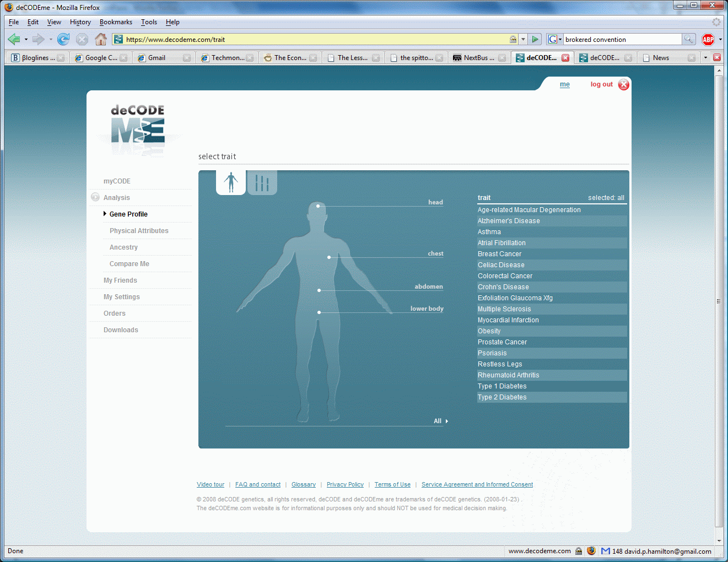This screenshot has height=562, width=728.
Task: Open the Adblock Plus dropdown arrow
Action: 720,40
